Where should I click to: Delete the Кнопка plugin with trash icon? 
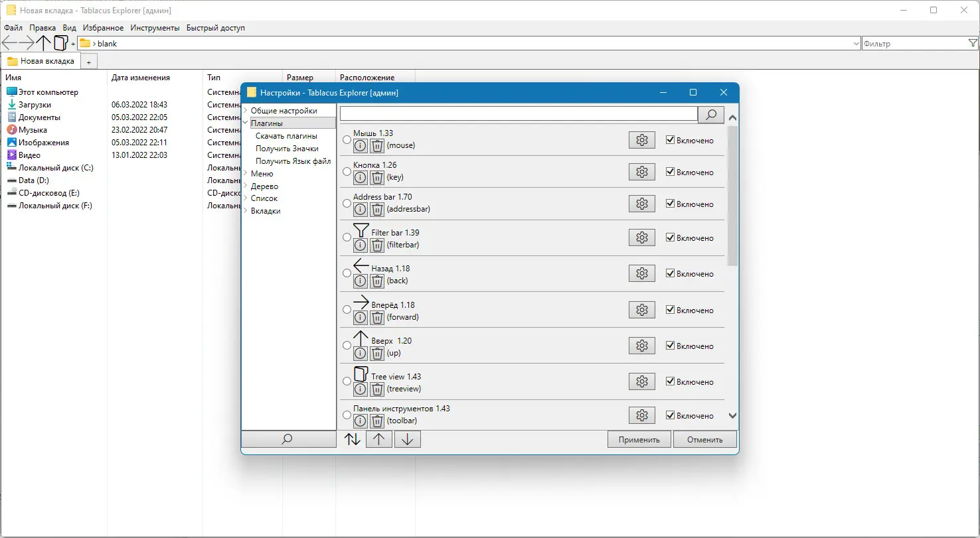(377, 177)
